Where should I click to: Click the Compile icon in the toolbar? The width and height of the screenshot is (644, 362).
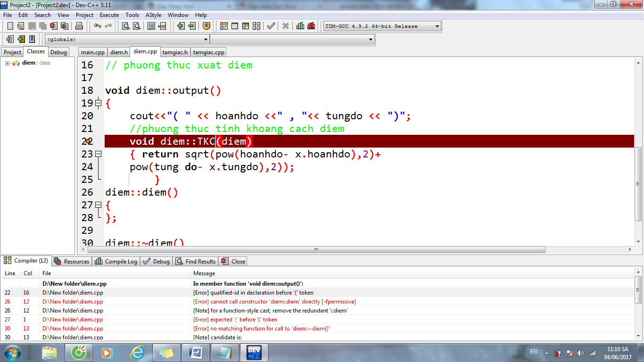pos(223,26)
